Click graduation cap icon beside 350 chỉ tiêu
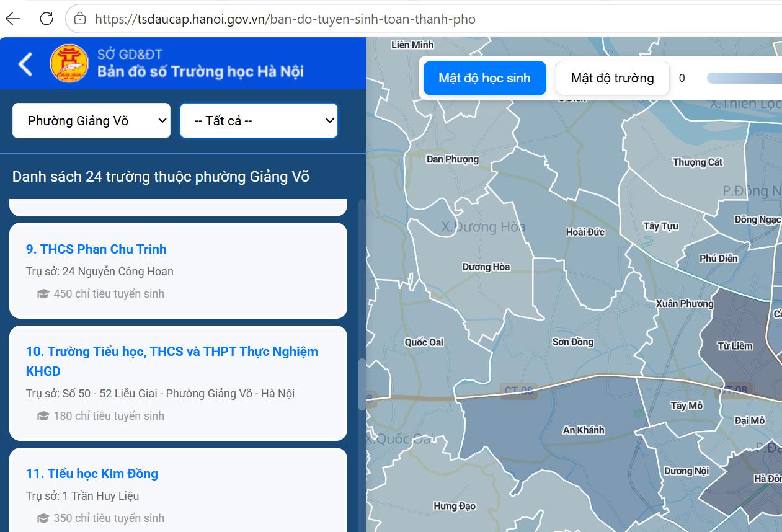 pyautogui.click(x=43, y=518)
